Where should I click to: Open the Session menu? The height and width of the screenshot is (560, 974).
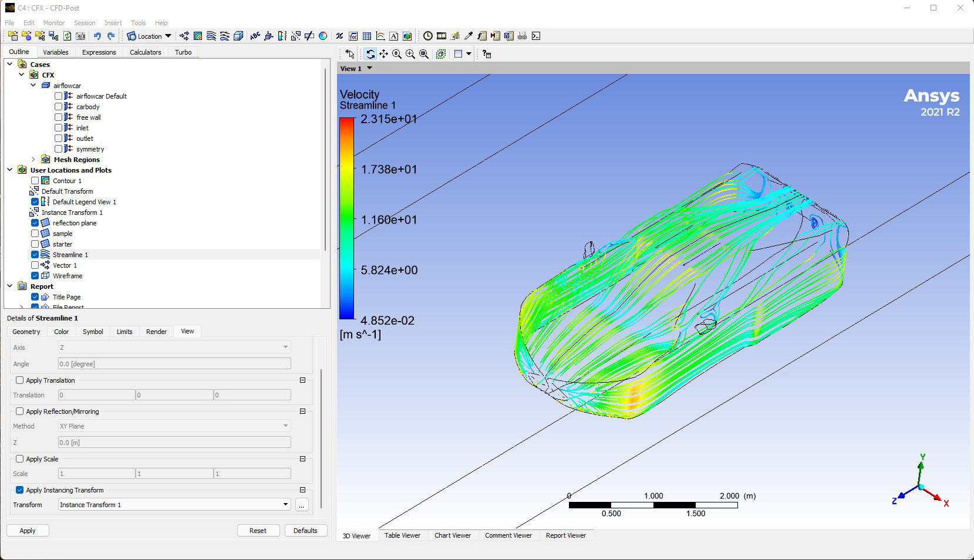(85, 23)
